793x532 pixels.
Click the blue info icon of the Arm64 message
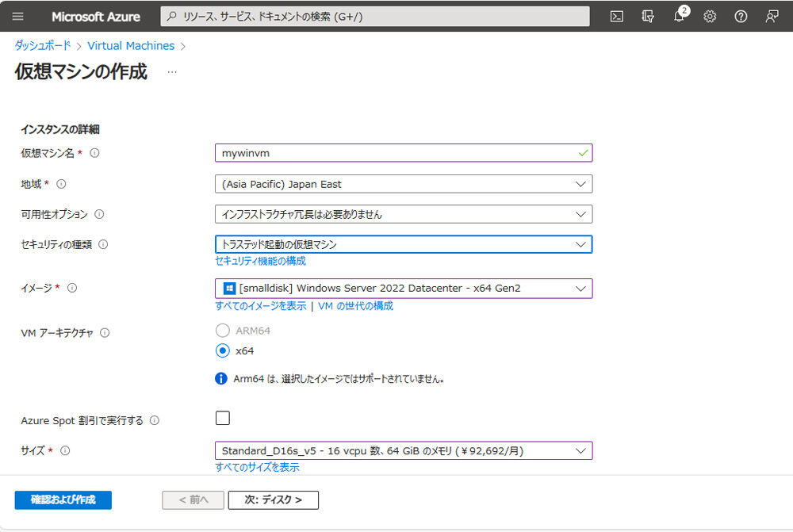coord(221,378)
